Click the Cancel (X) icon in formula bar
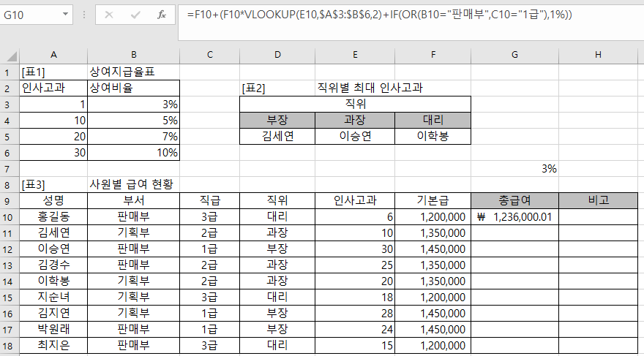Viewport: 644px width, 356px height. (109, 15)
